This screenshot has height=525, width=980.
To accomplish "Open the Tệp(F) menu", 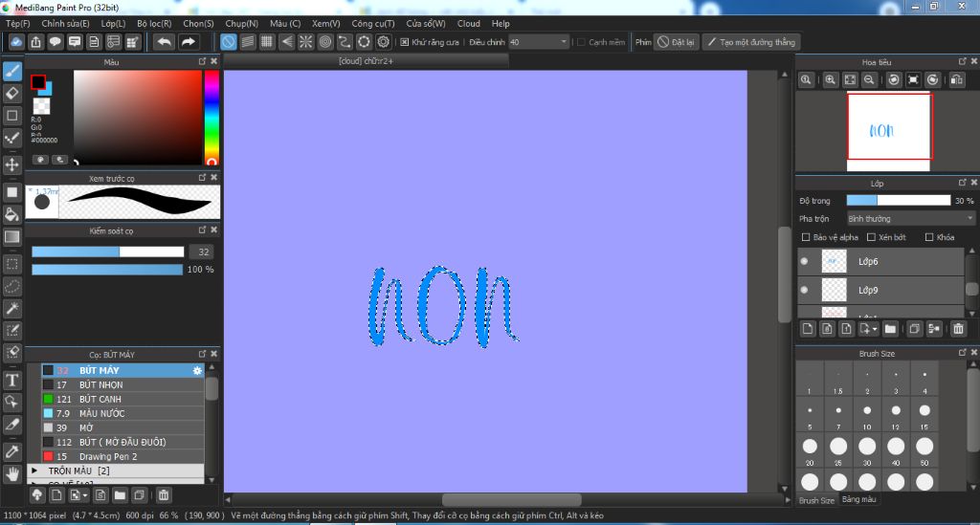I will [x=17, y=23].
